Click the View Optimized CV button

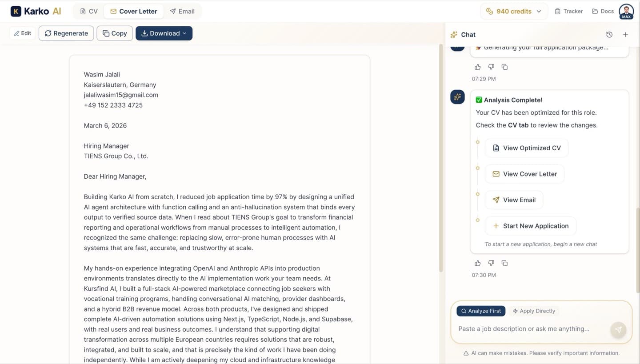pos(526,148)
